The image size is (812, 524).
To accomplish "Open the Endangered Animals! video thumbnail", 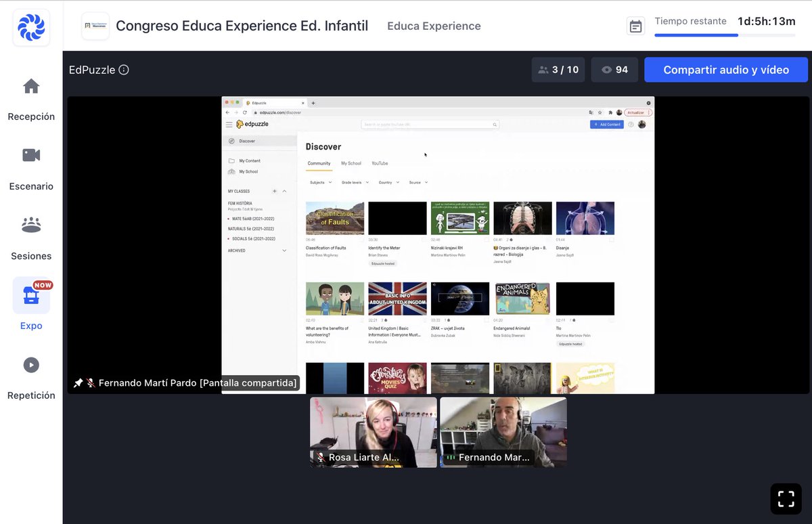I will 522,299.
